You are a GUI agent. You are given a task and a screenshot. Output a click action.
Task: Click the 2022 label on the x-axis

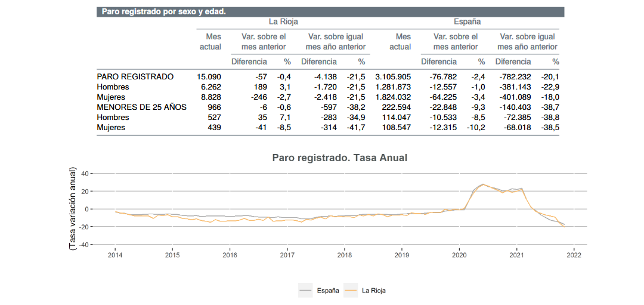tap(574, 255)
